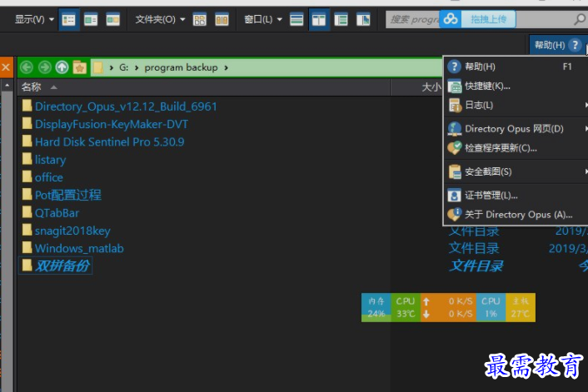Click into the search program backup field
588x392 pixels.
point(412,19)
